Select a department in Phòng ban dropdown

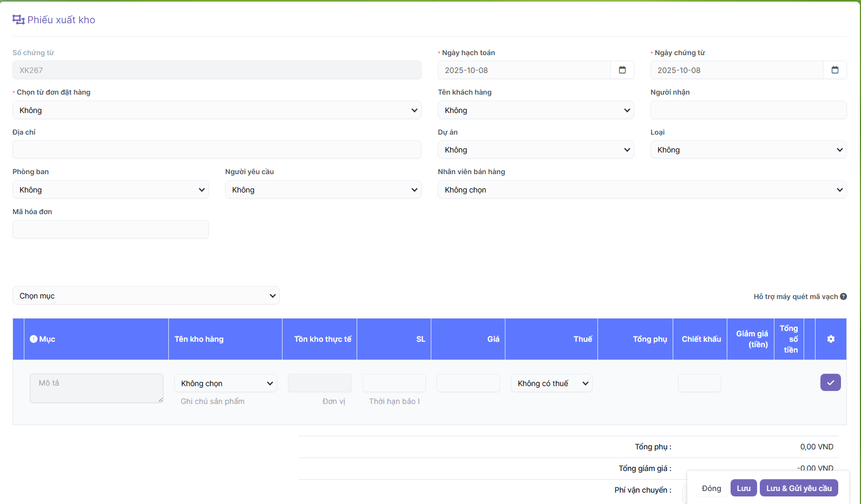[110, 190]
